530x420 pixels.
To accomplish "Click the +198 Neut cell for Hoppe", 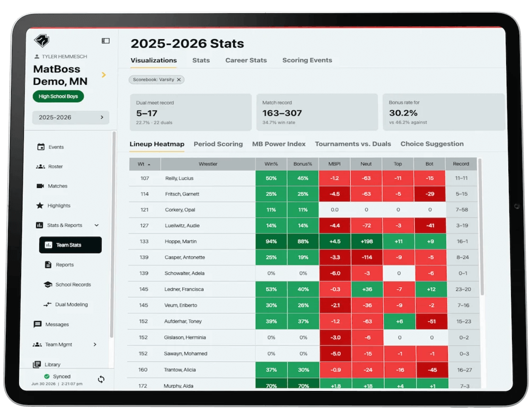I will pyautogui.click(x=366, y=242).
